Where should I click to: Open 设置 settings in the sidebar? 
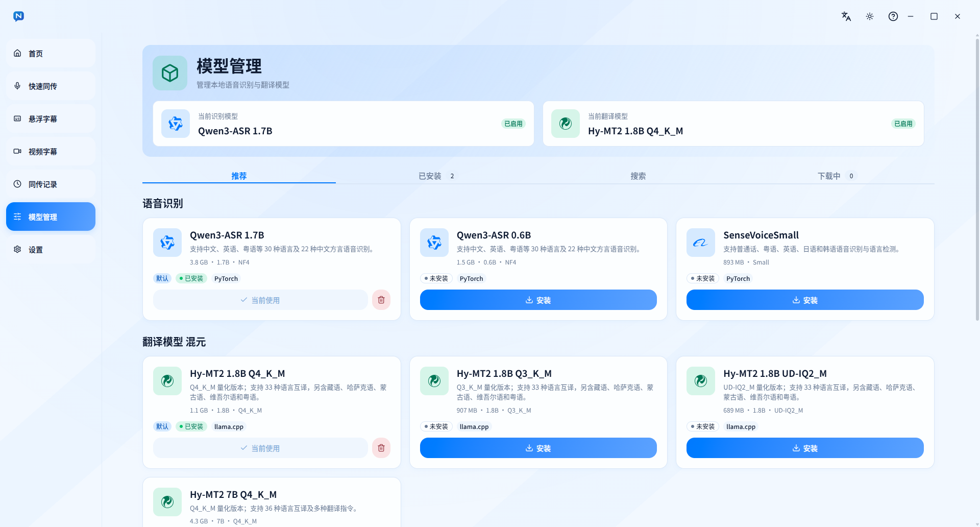coord(51,249)
